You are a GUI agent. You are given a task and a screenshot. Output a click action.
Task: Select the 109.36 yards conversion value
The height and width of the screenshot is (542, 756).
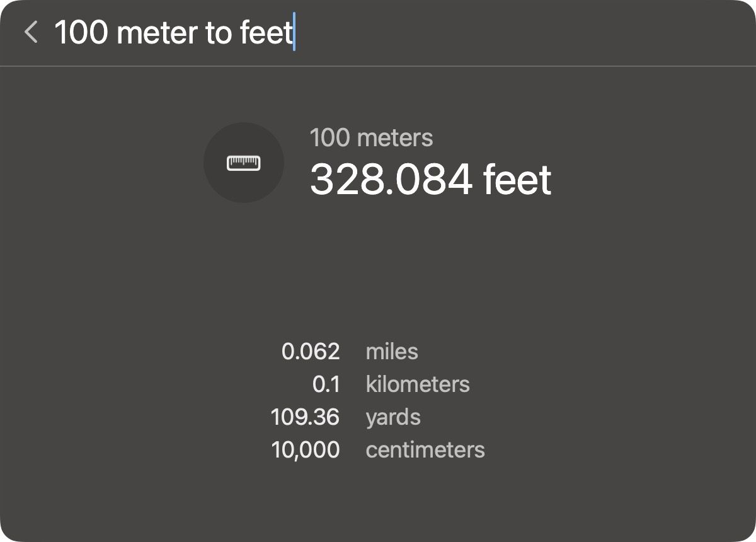[x=305, y=417]
